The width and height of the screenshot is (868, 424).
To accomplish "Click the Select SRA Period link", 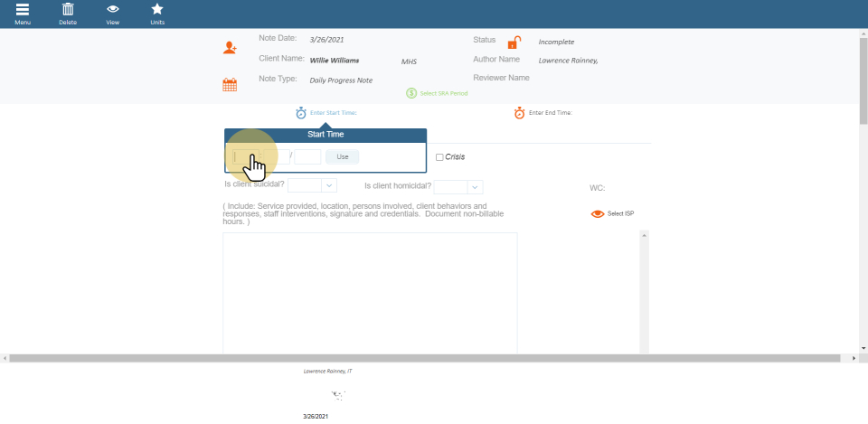I will point(444,93).
